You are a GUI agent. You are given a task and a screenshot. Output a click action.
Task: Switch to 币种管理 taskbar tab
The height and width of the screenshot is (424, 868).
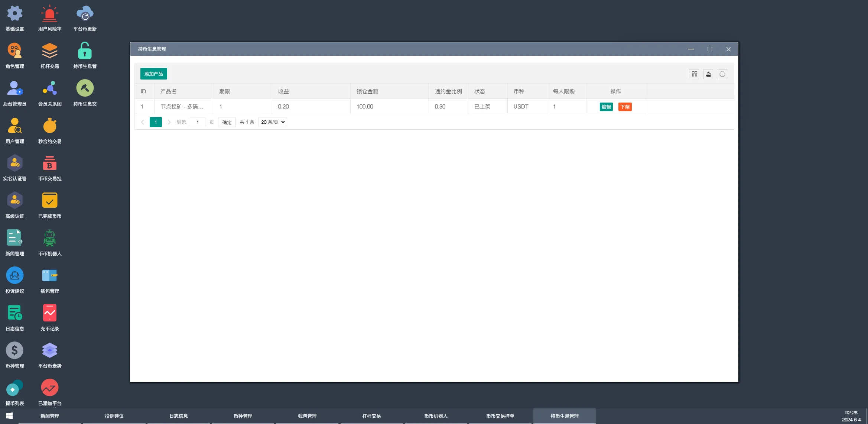[x=243, y=416]
